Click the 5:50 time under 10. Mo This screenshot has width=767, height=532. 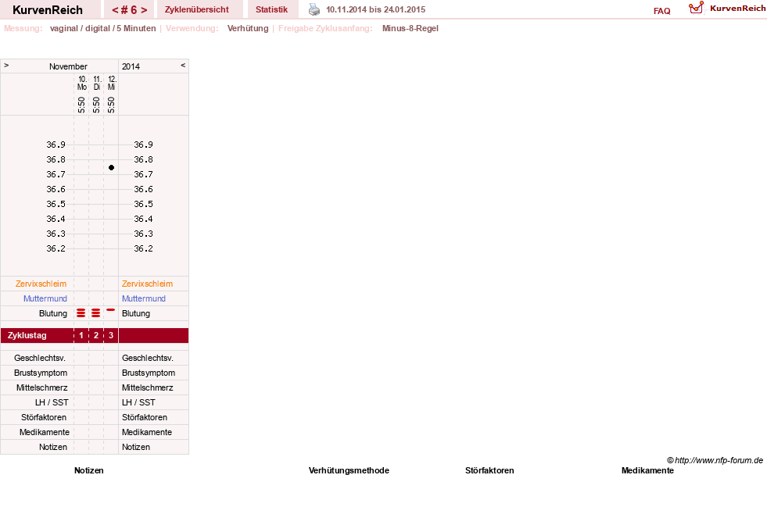pos(81,105)
